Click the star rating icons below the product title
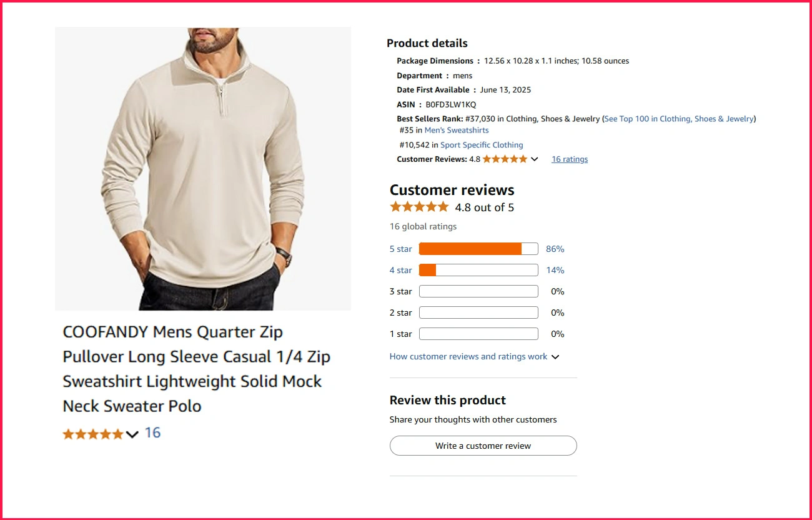Screen dimensions: 812x520 point(92,433)
